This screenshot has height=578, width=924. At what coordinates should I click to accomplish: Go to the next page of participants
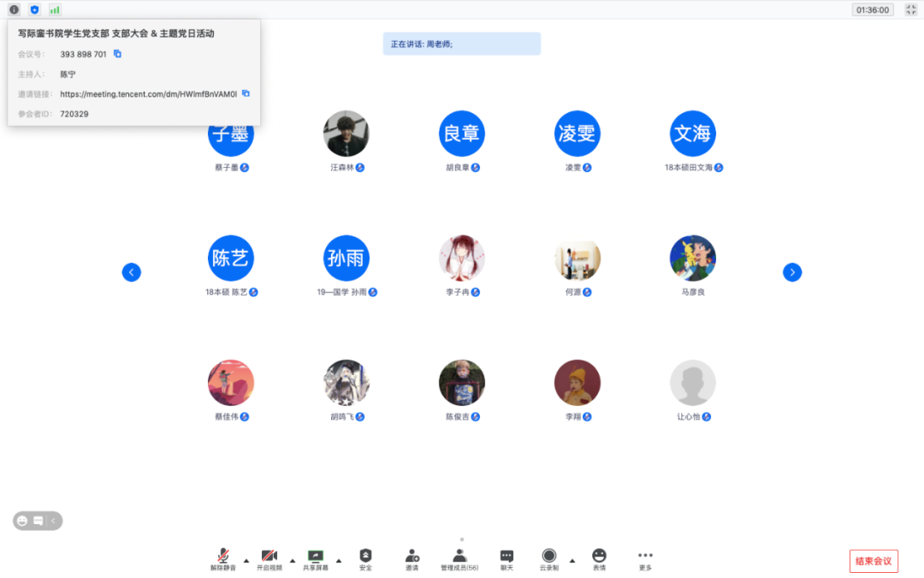pyautogui.click(x=792, y=272)
